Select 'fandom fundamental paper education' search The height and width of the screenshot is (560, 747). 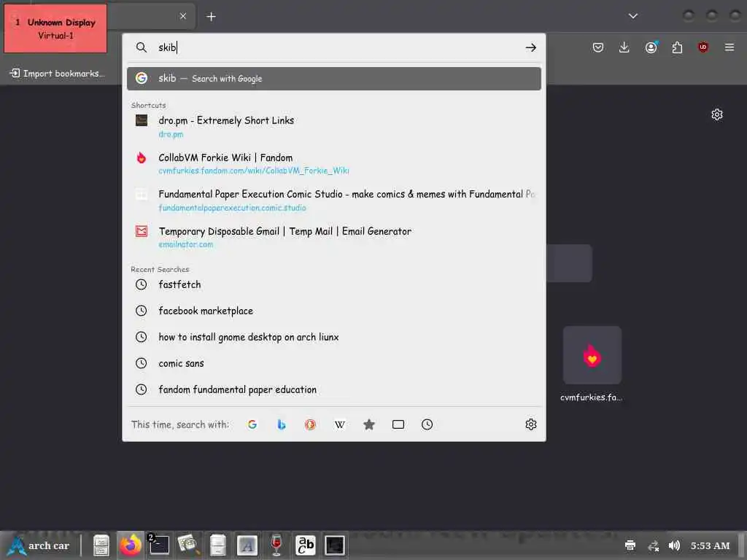pos(334,389)
